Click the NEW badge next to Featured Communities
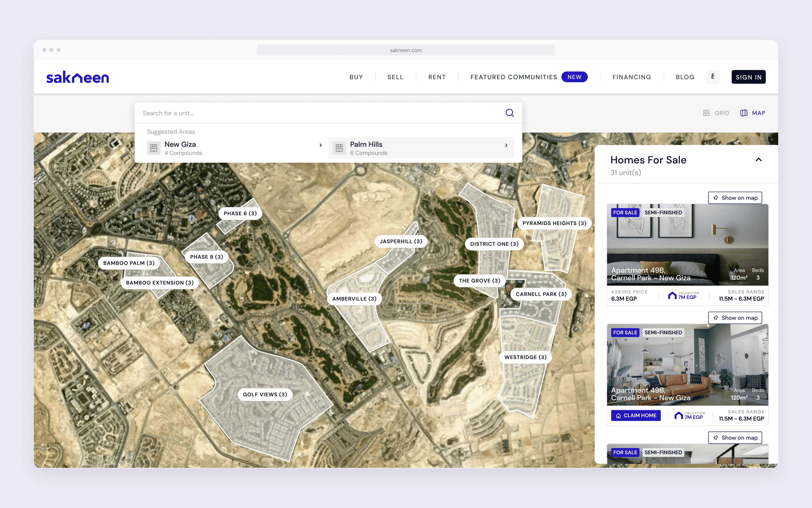Screen dimensions: 812x508 pos(575,77)
